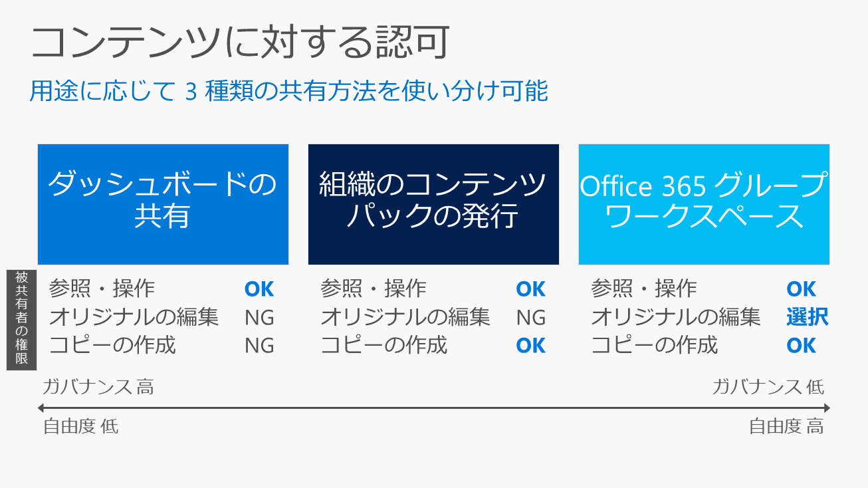868x488 pixels.
Task: Click OK beside コピーの作成 under Office 365
Action: pos(801,346)
